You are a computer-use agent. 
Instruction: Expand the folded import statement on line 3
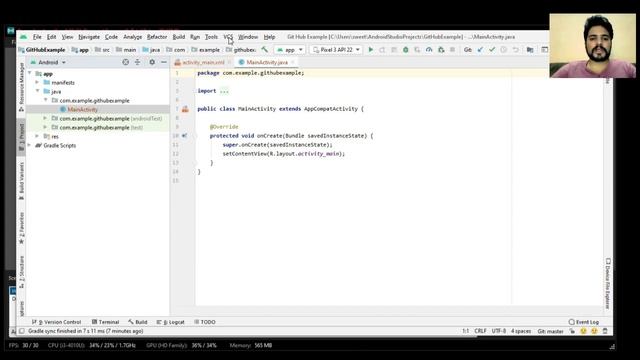224,91
